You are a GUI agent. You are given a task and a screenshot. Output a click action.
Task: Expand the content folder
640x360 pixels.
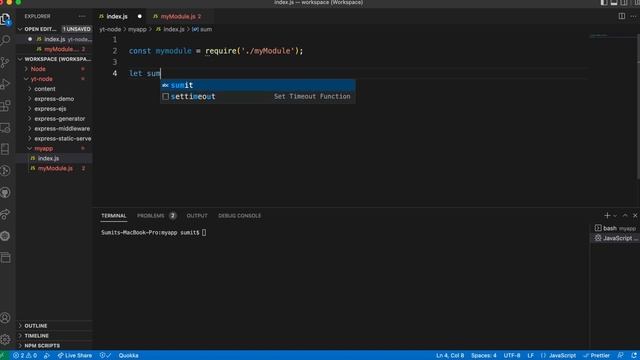[x=54, y=89]
